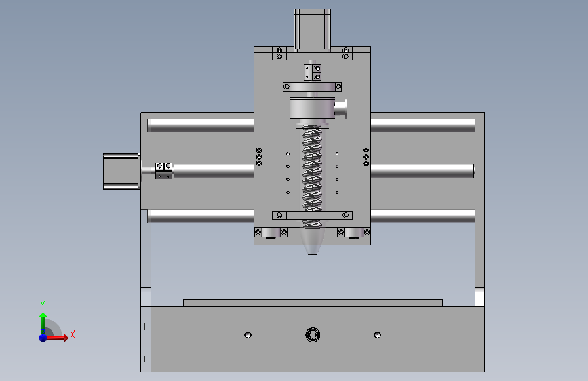Select the shaft coupling beside the left motor

click(164, 171)
